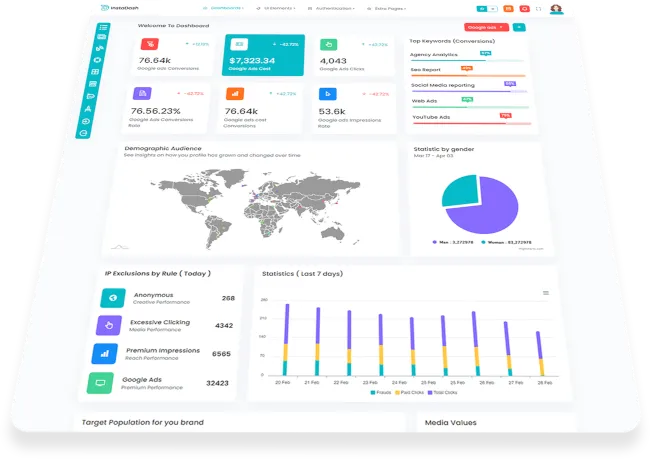Screen dimensions: 650x459
Task: Toggle the Paid Clicks legend item
Action: click(x=410, y=392)
